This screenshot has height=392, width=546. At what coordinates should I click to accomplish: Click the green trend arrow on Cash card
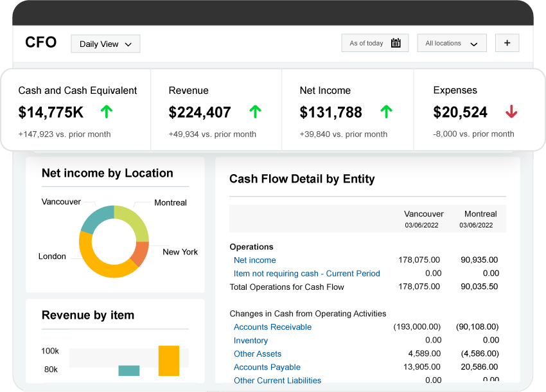pyautogui.click(x=106, y=111)
